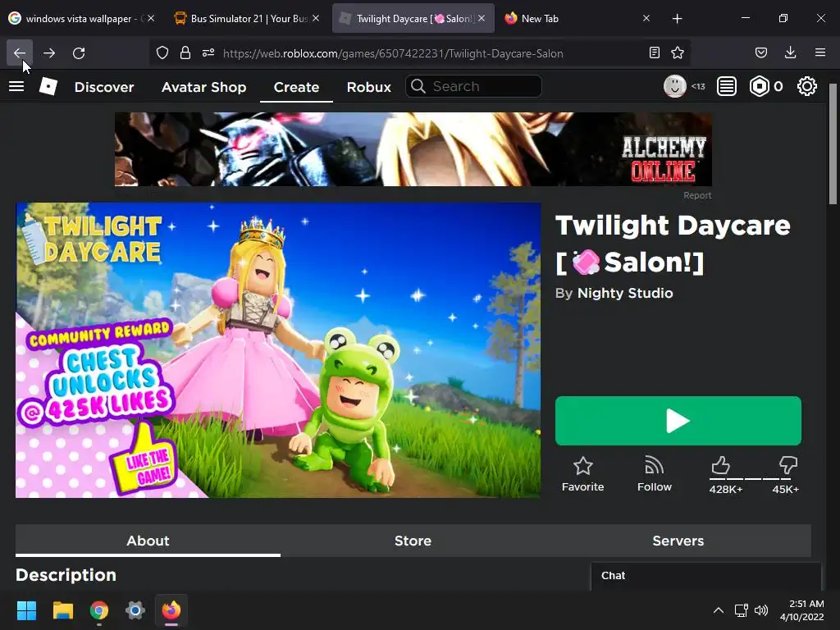The height and width of the screenshot is (630, 840).
Task: Click the Firefox taskbar icon
Action: click(171, 610)
